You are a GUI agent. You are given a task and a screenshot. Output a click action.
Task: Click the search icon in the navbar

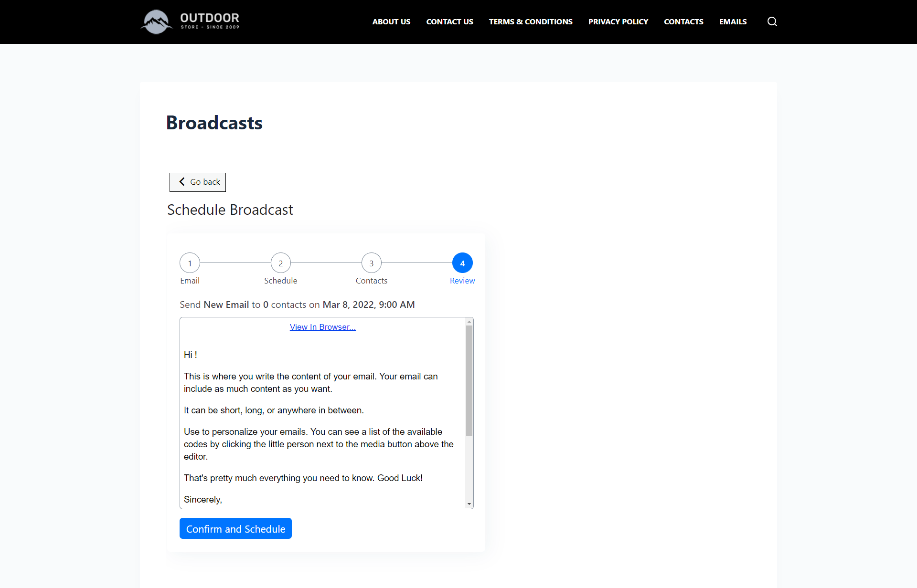click(772, 21)
